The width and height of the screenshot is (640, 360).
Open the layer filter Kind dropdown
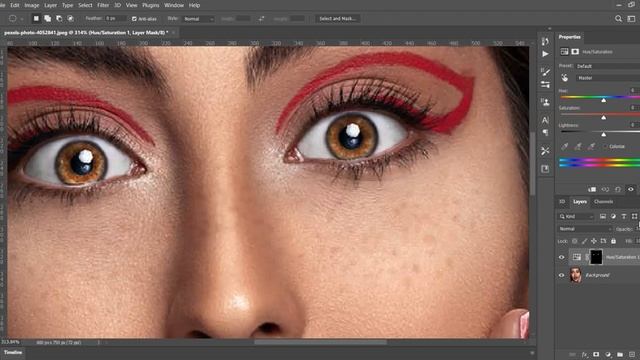(x=576, y=216)
